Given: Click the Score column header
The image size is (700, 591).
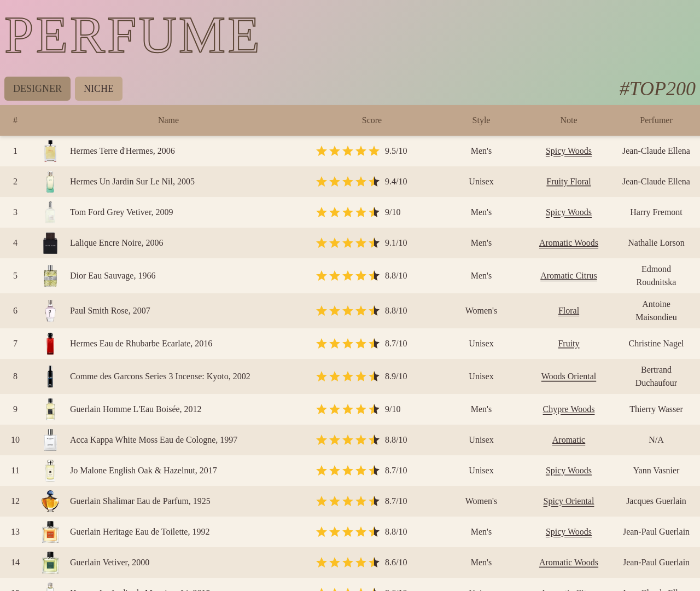Looking at the screenshot, I should point(372,120).
